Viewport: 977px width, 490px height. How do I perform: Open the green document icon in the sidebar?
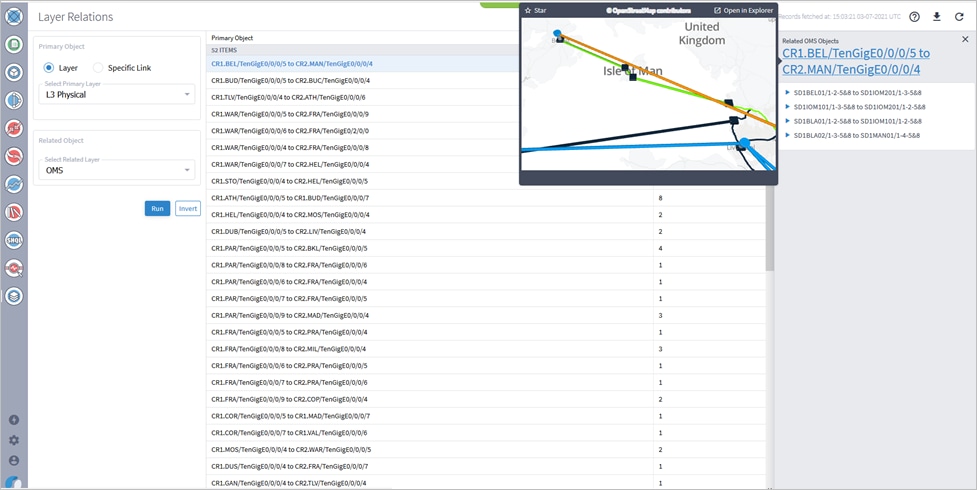tap(14, 44)
